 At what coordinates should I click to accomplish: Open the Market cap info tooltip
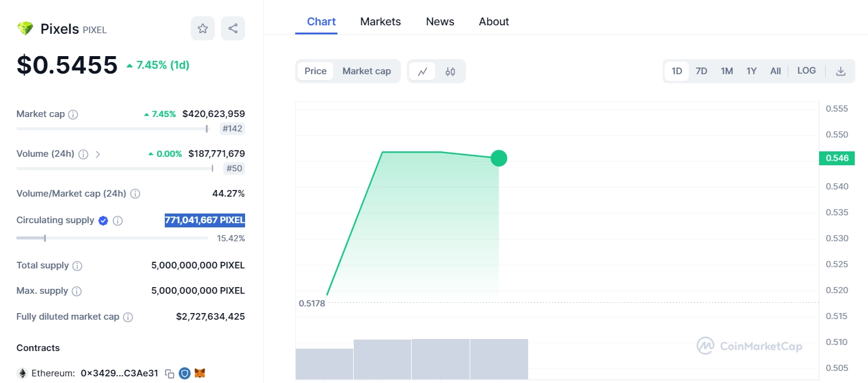coord(73,114)
